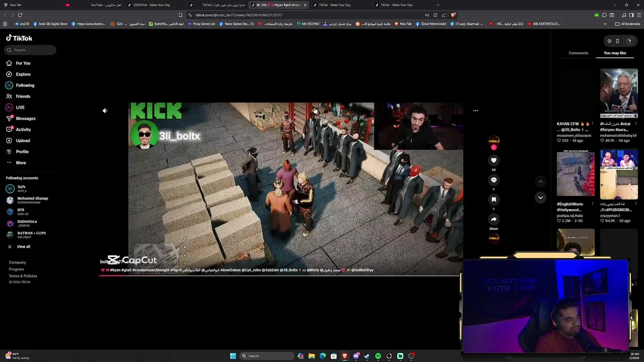
Task: Go to the previous video arrow
Action: [x=540, y=182]
